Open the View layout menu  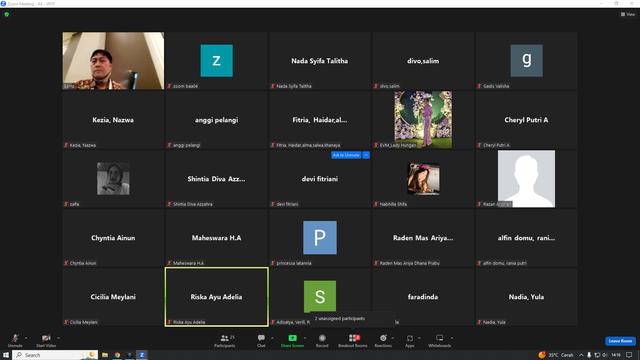tap(628, 14)
